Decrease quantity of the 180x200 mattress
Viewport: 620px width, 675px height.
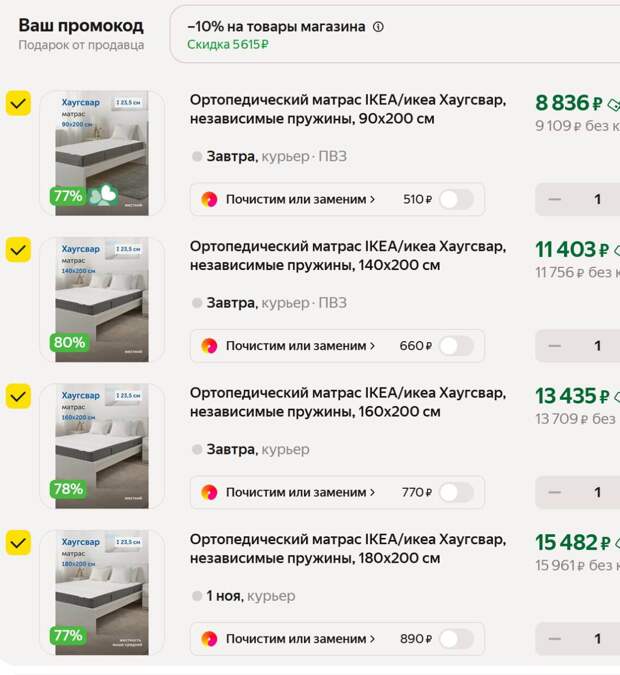coord(554,638)
